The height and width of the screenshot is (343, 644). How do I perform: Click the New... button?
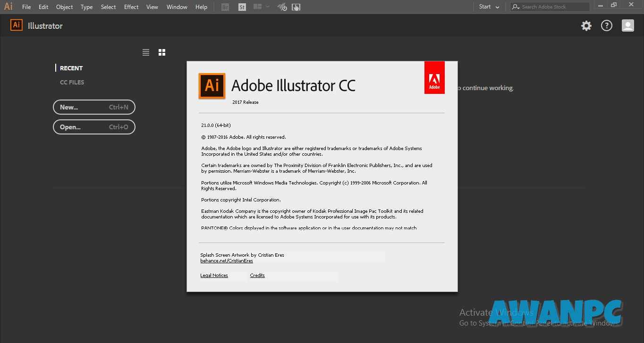(94, 107)
